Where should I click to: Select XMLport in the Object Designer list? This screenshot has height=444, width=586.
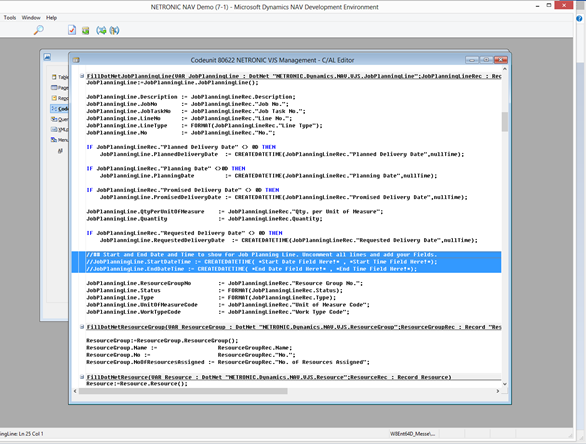[x=60, y=129]
